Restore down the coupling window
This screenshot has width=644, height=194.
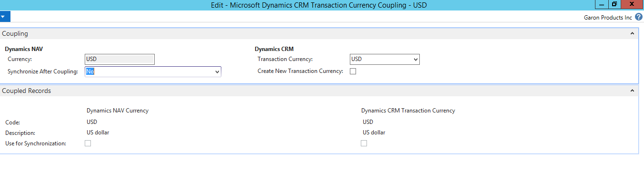[614, 4]
